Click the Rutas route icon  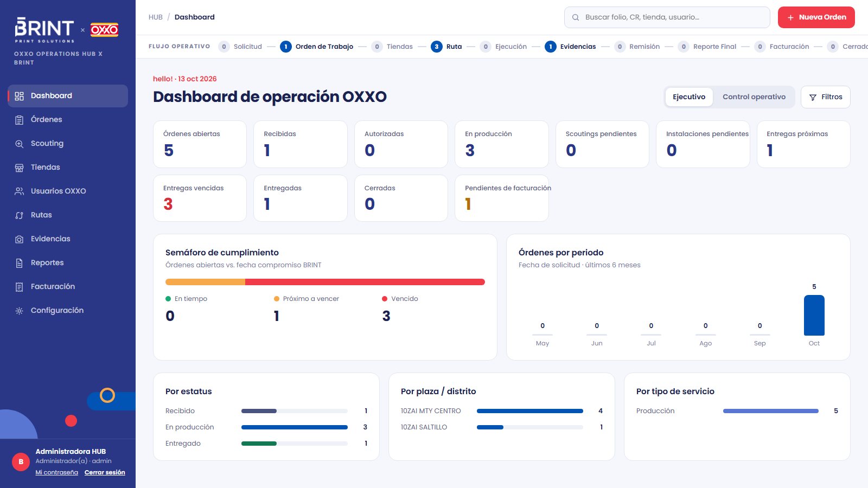pyautogui.click(x=19, y=215)
